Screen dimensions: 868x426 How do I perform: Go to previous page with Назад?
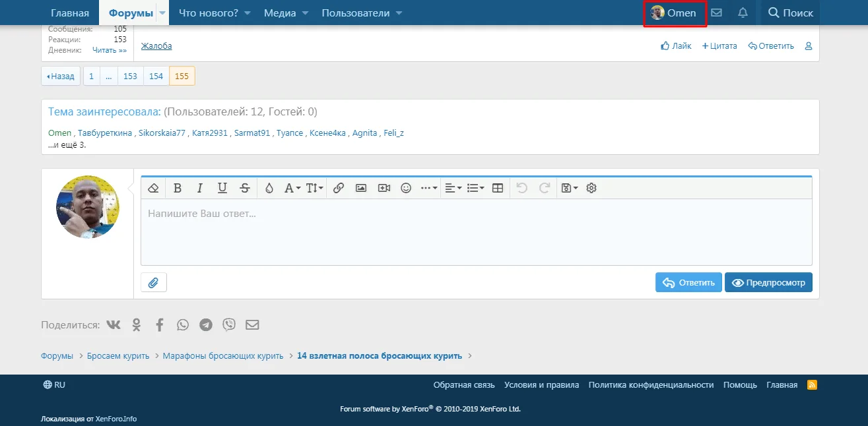coord(61,76)
